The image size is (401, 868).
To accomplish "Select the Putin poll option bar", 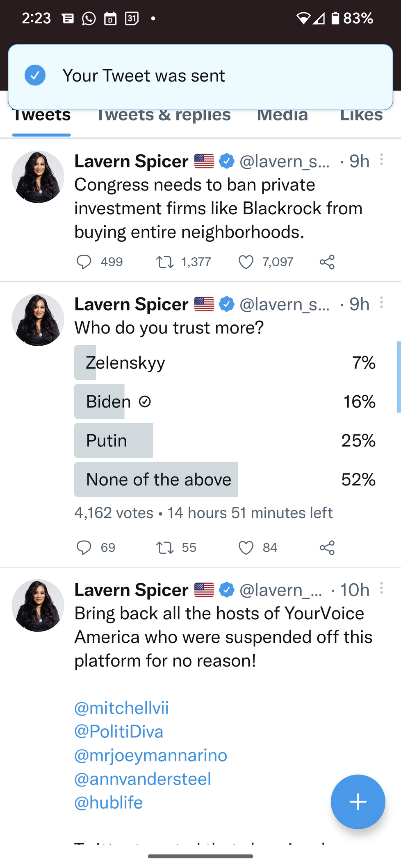I will (x=225, y=440).
